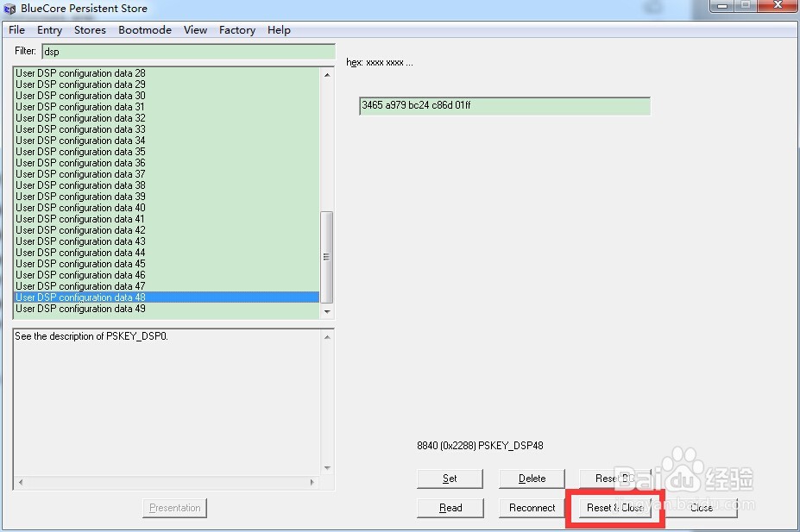The height and width of the screenshot is (532, 800).
Task: Click the Reset & Close button
Action: pyautogui.click(x=614, y=508)
